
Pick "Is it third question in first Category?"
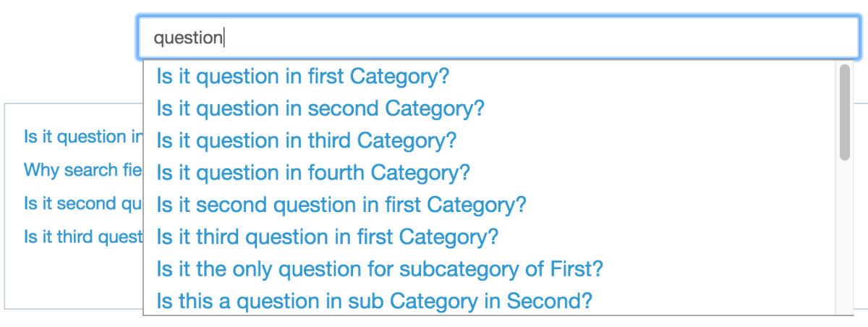328,237
